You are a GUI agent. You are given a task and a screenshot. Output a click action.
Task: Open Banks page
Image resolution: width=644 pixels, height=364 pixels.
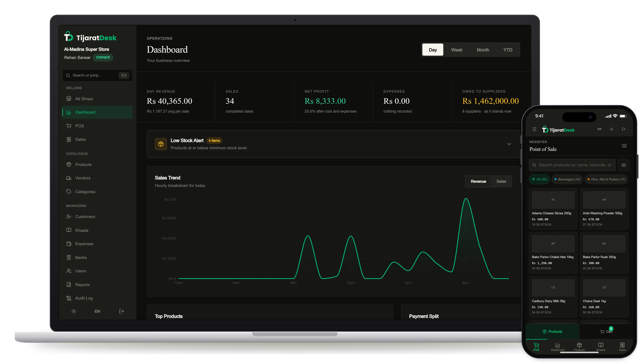click(97, 257)
